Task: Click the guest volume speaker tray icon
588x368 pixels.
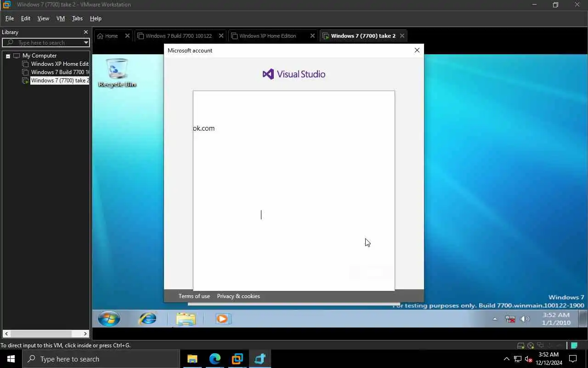Action: tap(525, 319)
